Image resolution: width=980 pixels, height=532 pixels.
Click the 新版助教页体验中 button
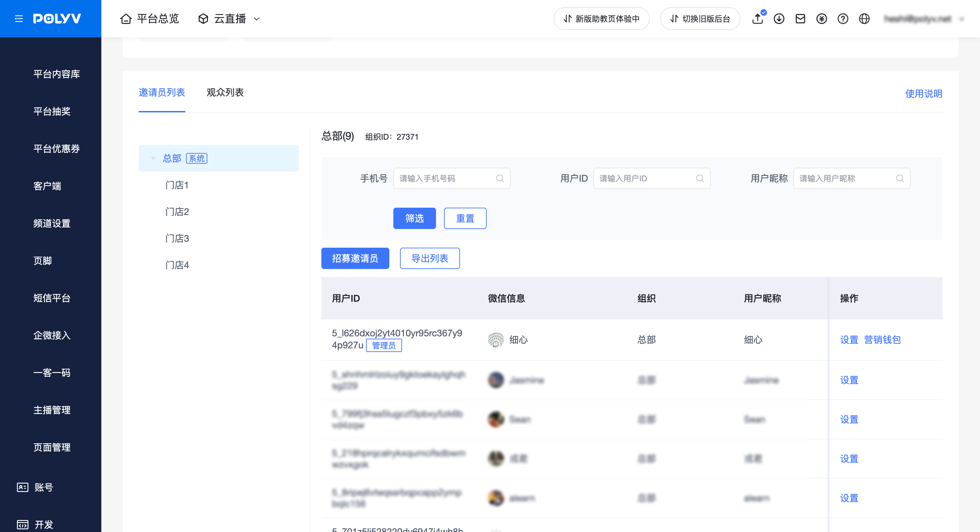coord(601,19)
